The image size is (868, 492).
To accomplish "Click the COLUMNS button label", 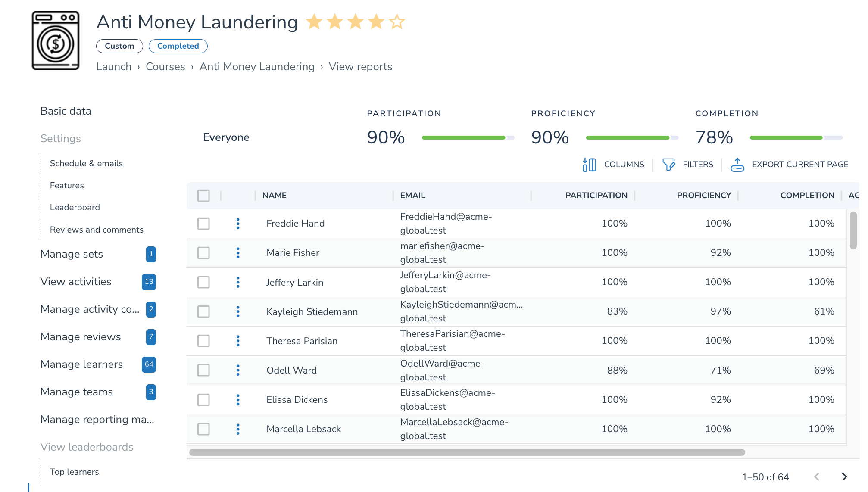I will 624,165.
